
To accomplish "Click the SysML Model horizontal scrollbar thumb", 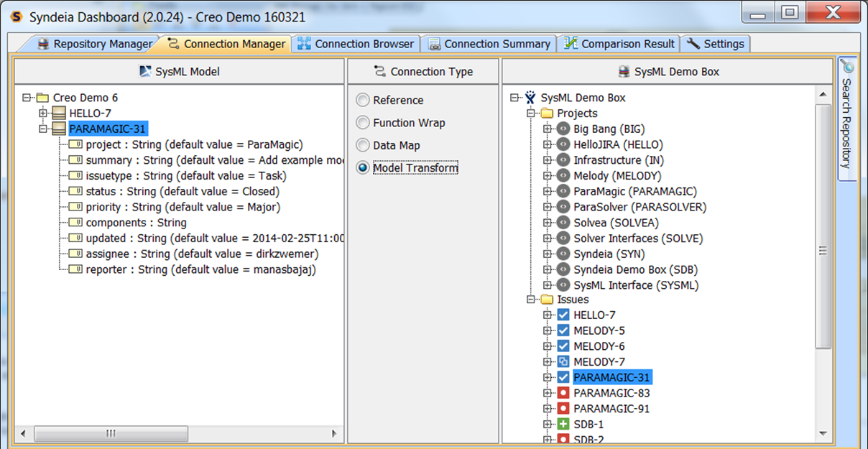I will (111, 434).
